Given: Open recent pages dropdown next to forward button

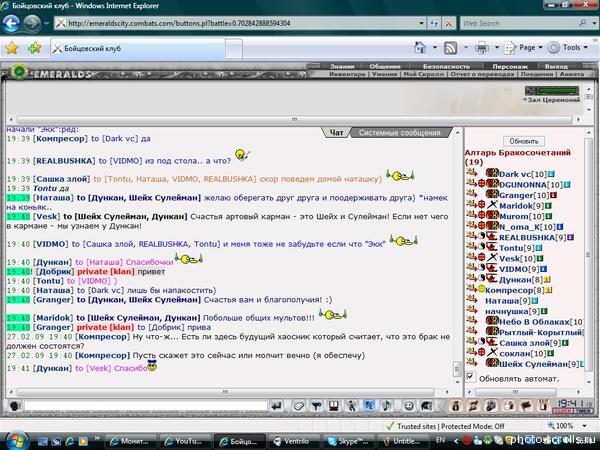Looking at the screenshot, I should 46,23.
